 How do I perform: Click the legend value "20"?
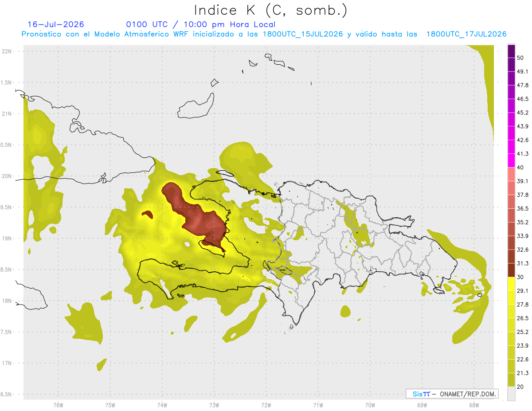coord(520,387)
